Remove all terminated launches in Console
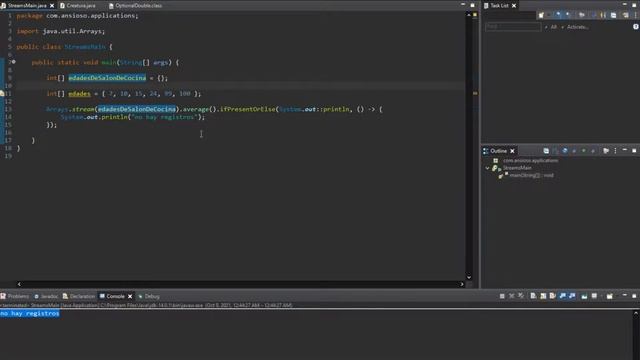Image resolution: width=640 pixels, height=360 pixels. (x=521, y=296)
